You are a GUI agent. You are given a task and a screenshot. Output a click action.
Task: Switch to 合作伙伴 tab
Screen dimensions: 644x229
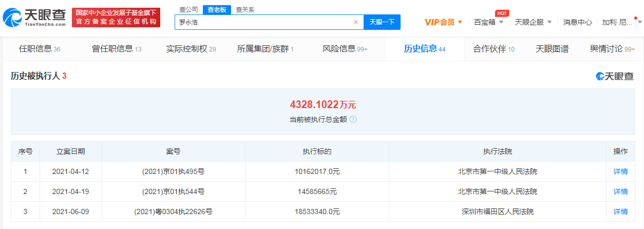(494, 49)
